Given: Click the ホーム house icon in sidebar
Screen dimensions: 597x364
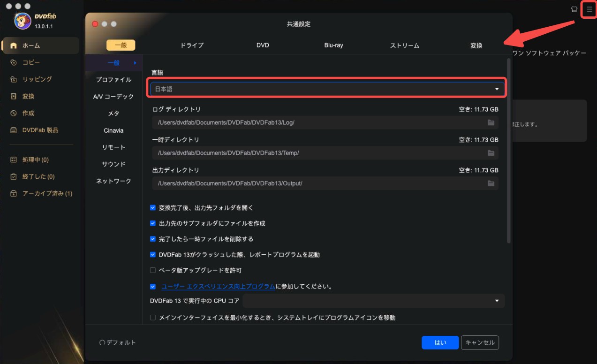Looking at the screenshot, I should tap(14, 45).
